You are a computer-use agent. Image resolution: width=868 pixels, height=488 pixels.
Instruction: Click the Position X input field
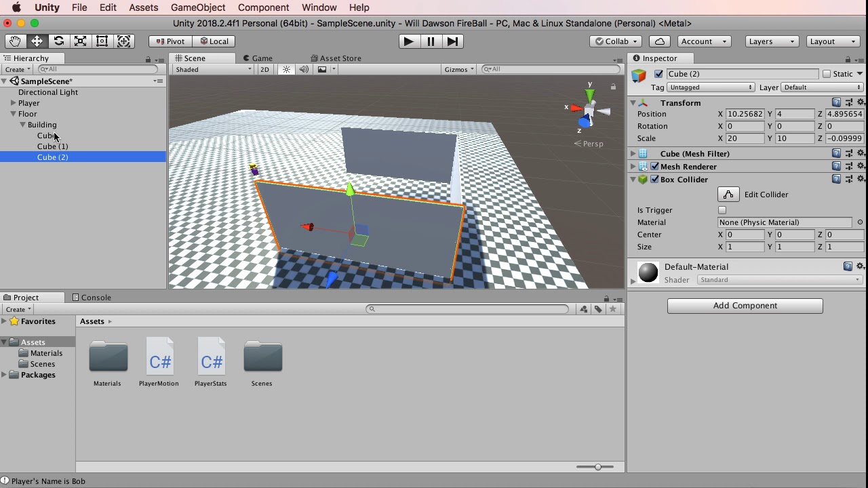pyautogui.click(x=745, y=114)
